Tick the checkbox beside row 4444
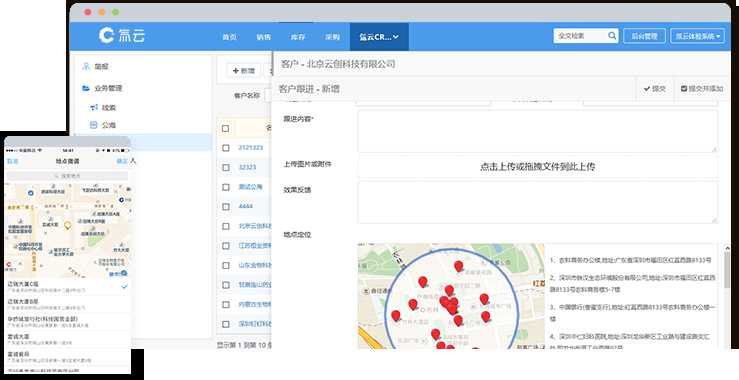The width and height of the screenshot is (739, 380). coord(226,207)
